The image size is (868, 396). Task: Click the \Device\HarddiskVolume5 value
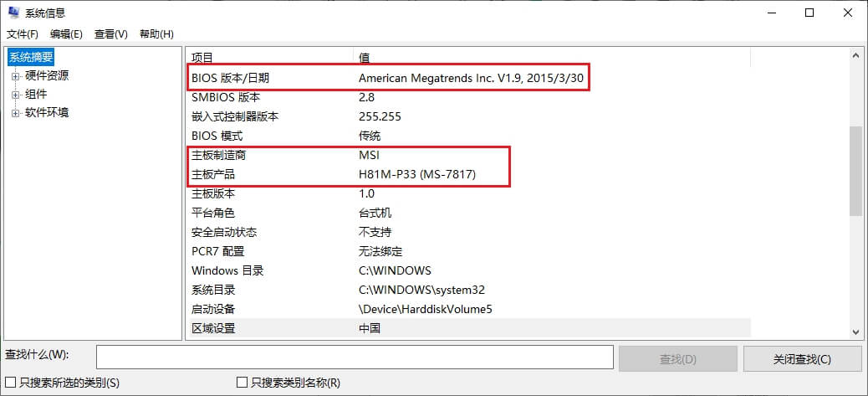pos(425,309)
